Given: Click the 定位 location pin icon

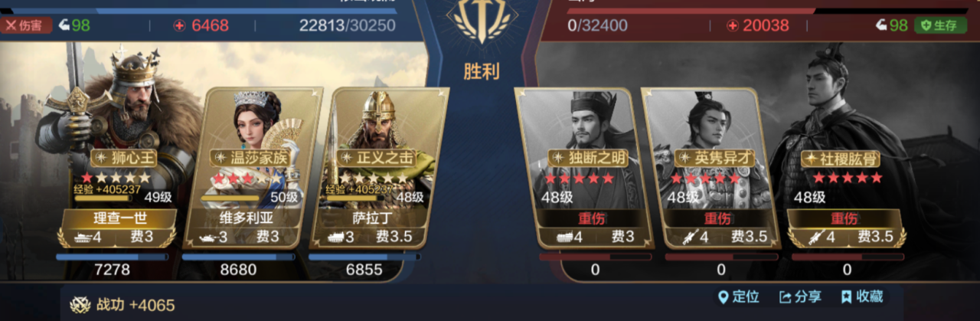Looking at the screenshot, I should click(723, 297).
